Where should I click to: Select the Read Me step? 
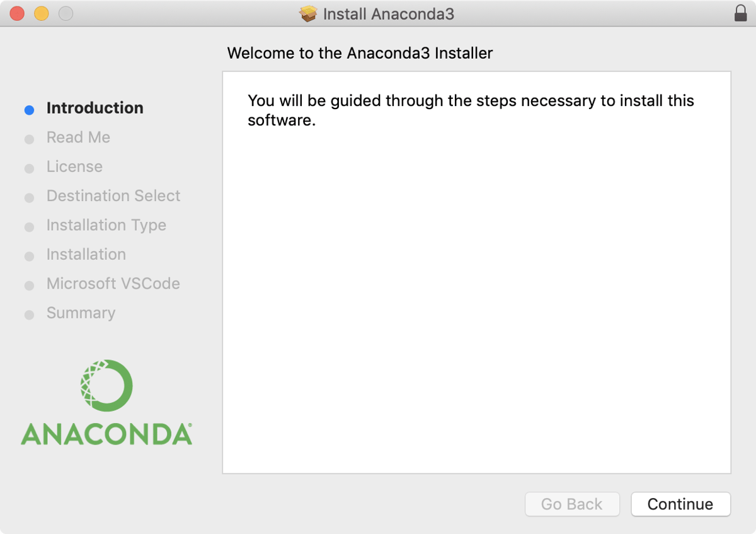pyautogui.click(x=78, y=137)
